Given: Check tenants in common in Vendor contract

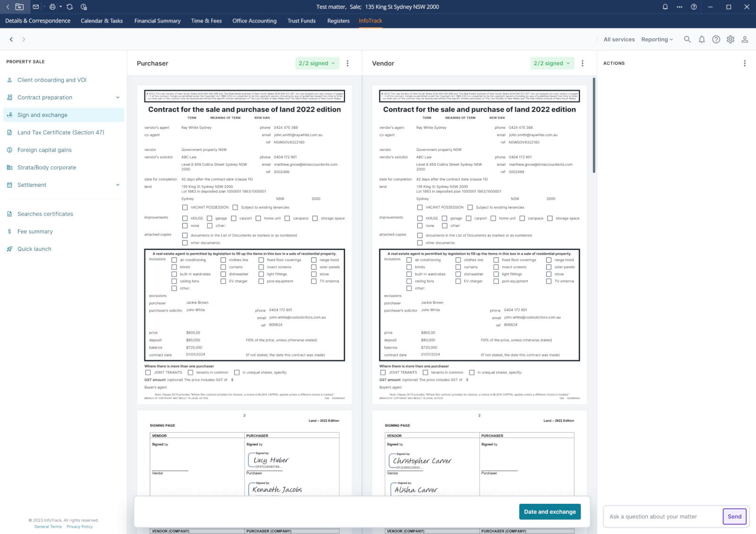Looking at the screenshot, I should pyautogui.click(x=425, y=373).
